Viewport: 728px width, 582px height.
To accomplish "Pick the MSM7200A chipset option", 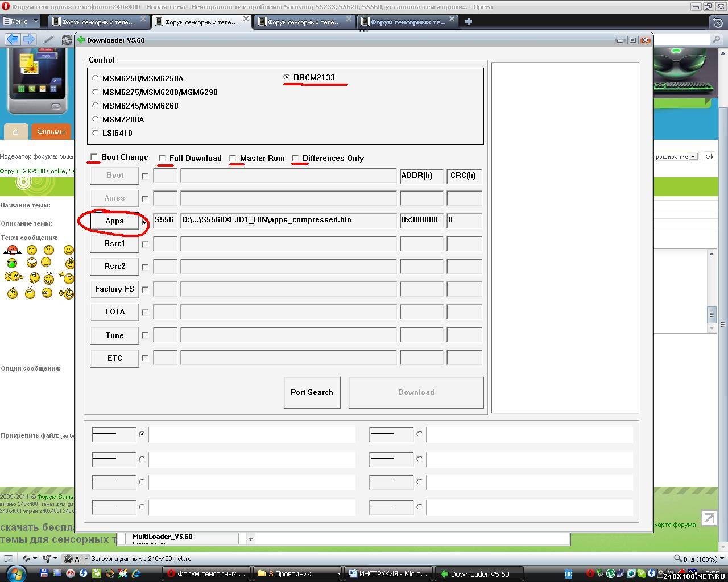I will [96, 119].
